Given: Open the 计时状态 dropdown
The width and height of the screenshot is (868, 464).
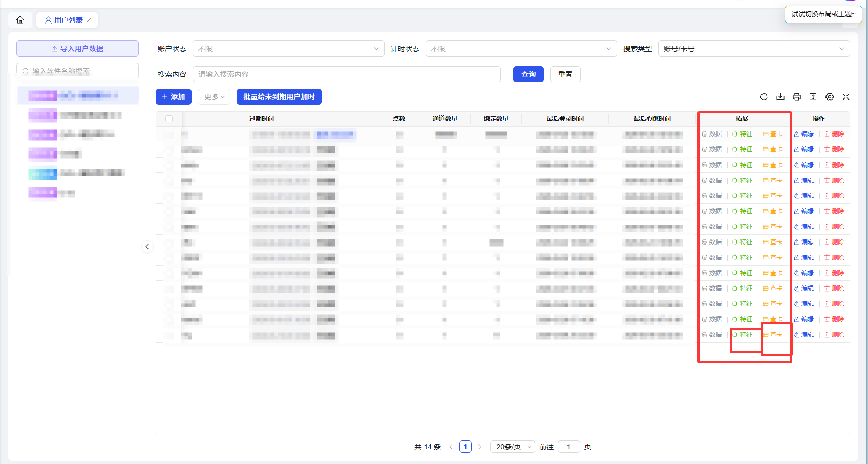Looking at the screenshot, I should (x=521, y=49).
